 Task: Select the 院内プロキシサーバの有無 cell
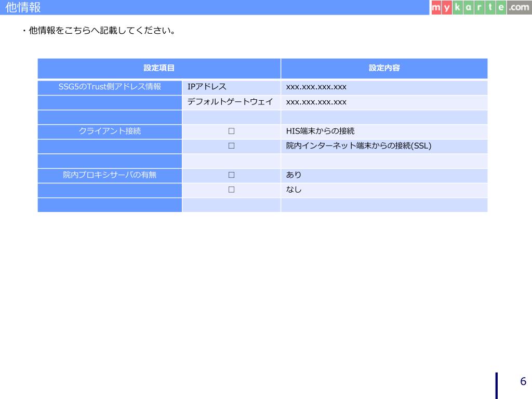110,175
